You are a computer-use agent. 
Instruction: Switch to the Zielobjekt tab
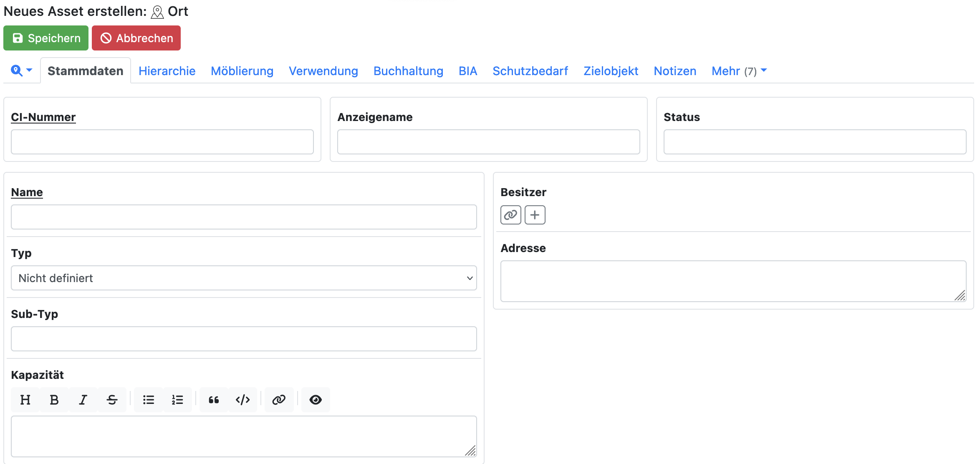click(x=611, y=71)
